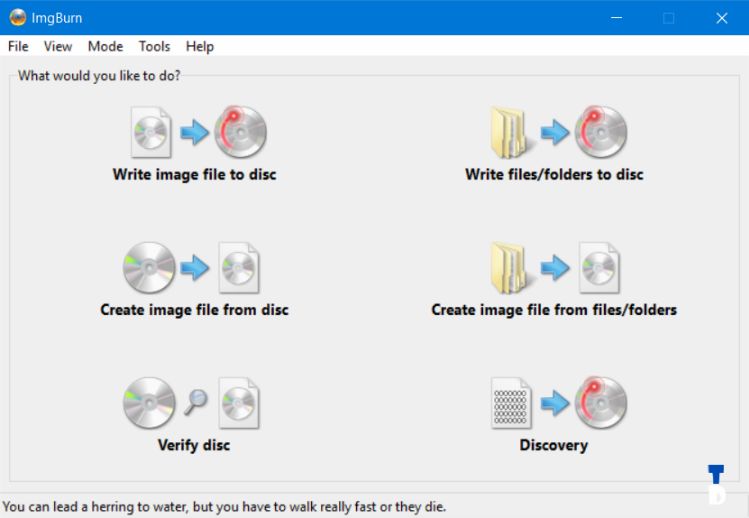Image resolution: width=749 pixels, height=518 pixels.
Task: Click the Write image file to disc icon
Action: click(x=198, y=132)
